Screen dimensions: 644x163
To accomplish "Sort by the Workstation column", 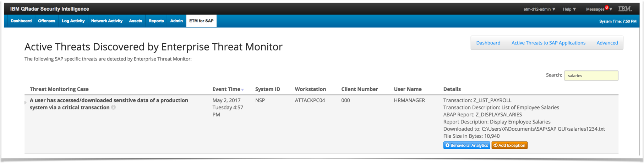I will (x=310, y=89).
